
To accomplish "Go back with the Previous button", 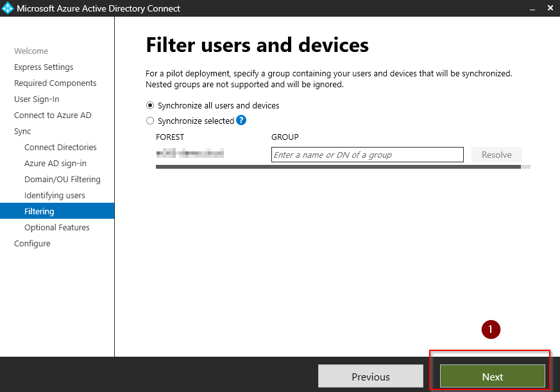I will click(x=371, y=376).
